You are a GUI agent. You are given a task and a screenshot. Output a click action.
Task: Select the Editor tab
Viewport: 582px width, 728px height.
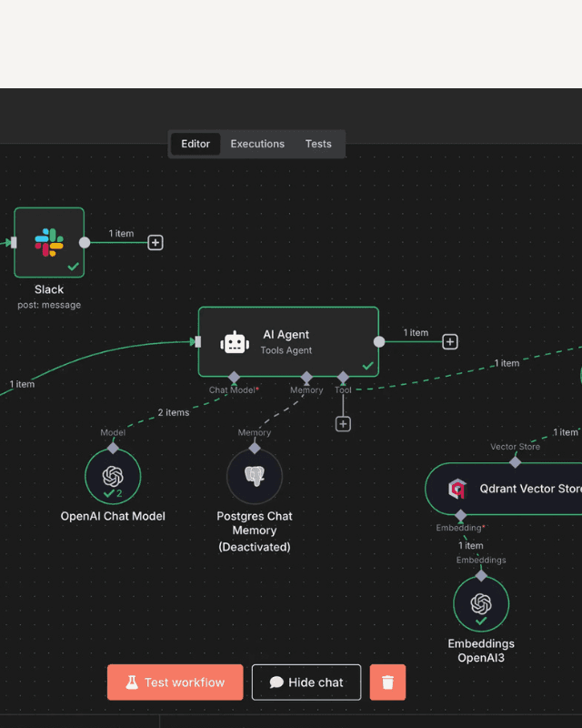coord(196,144)
